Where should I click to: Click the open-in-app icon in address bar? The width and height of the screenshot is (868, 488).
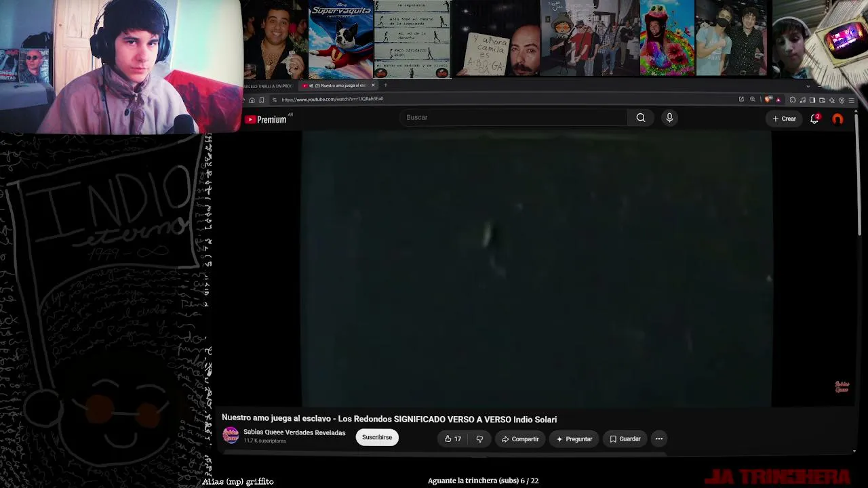741,100
